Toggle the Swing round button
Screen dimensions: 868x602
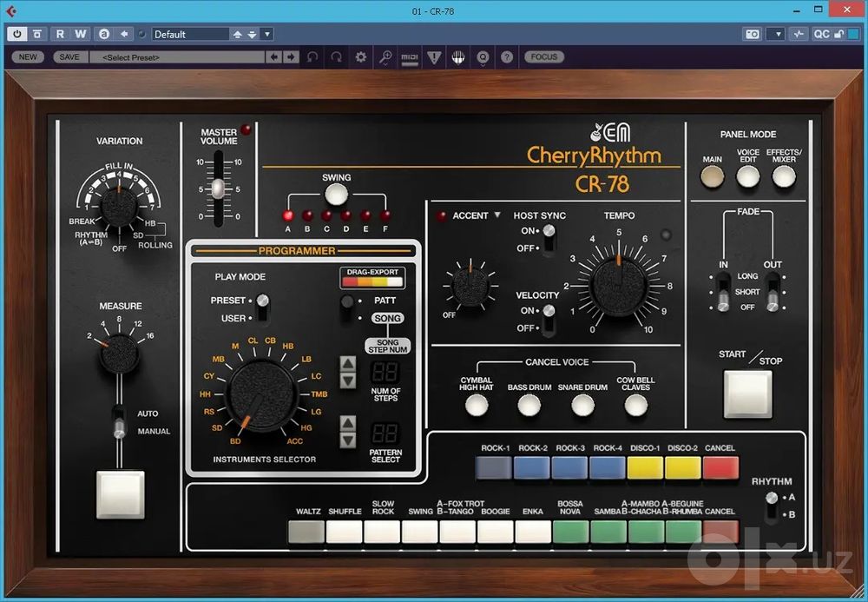(x=336, y=195)
